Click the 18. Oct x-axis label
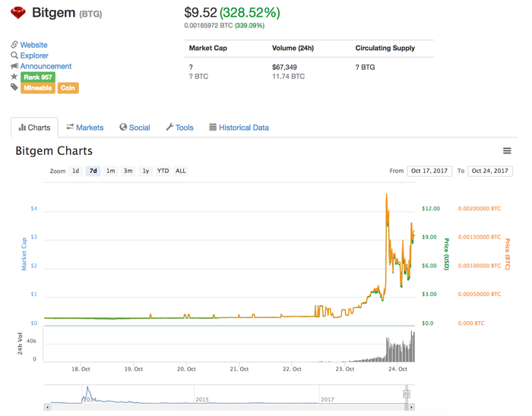This screenshot has width=532, height=416. pos(81,369)
